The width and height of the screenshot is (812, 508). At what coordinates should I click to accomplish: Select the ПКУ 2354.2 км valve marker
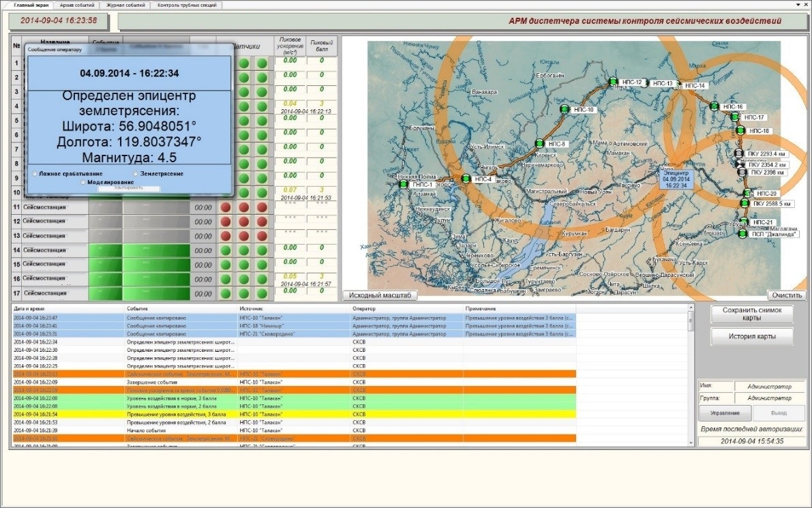(740, 164)
